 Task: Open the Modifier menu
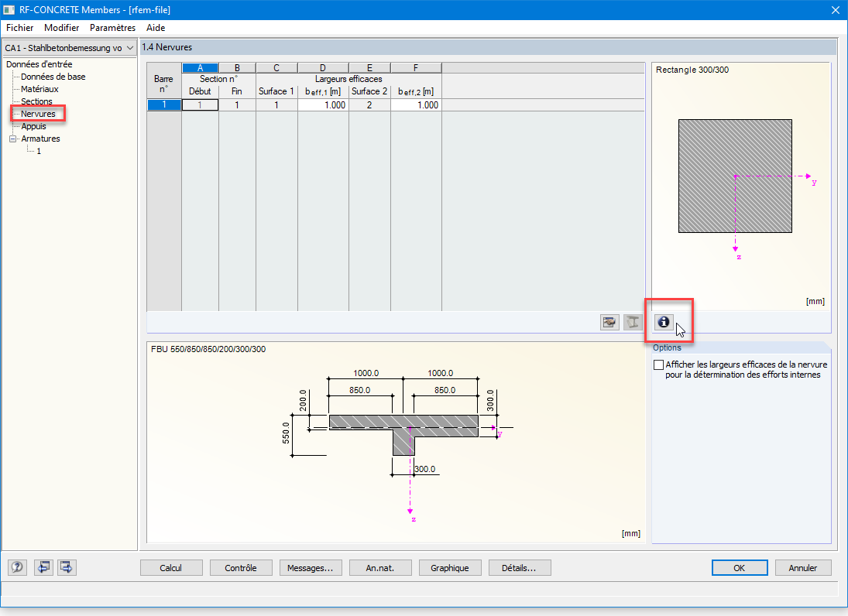tap(62, 28)
